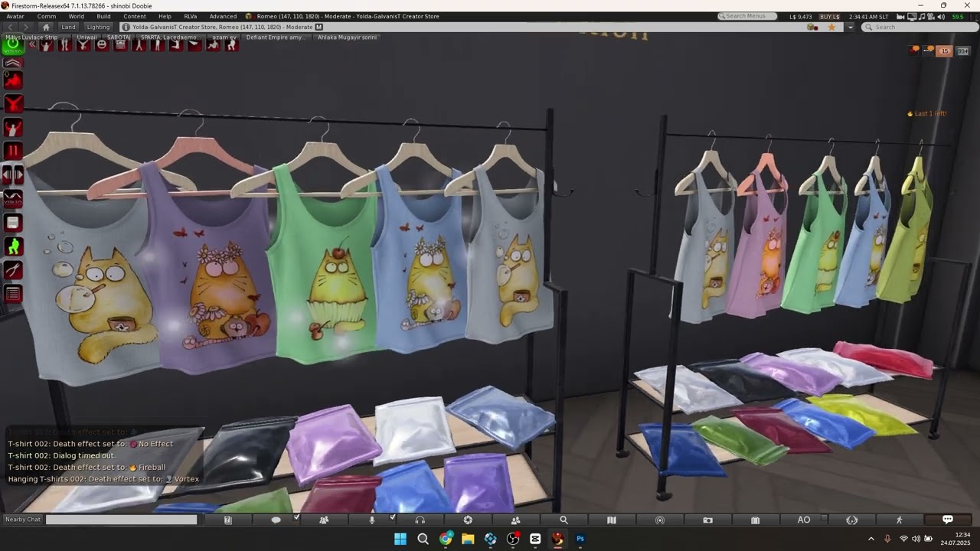The height and width of the screenshot is (551, 980).
Task: Click the green power HUD button
Action: [x=13, y=45]
